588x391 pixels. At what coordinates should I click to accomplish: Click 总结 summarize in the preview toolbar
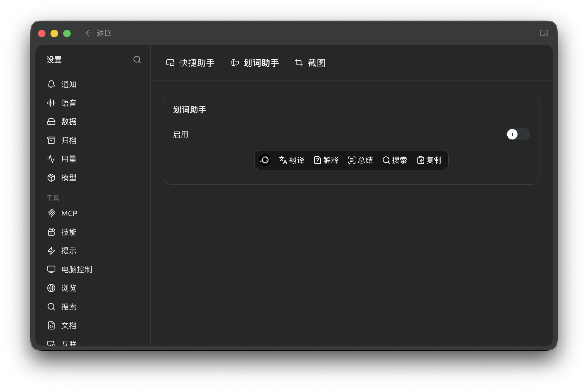click(360, 160)
